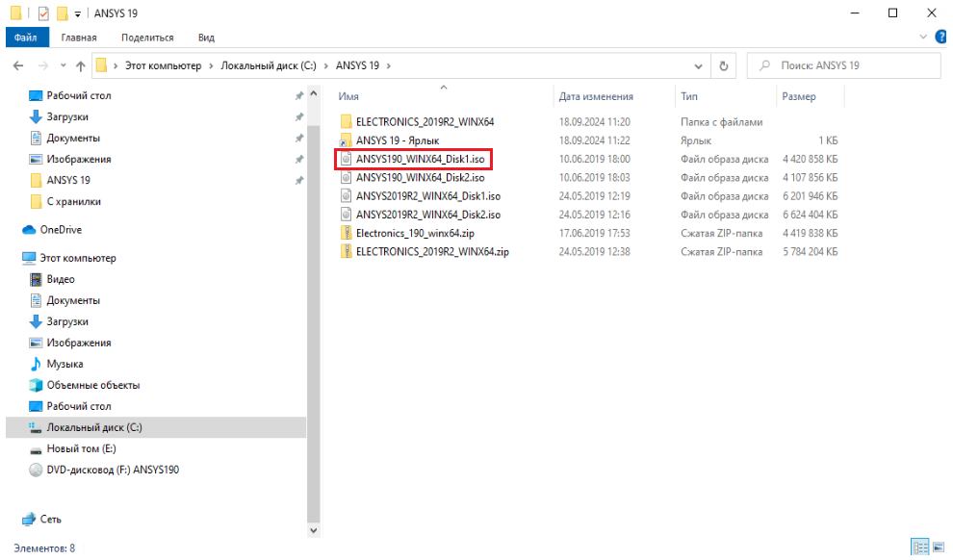Refresh the current folder view
The height and width of the screenshot is (560, 953).
coord(724,65)
